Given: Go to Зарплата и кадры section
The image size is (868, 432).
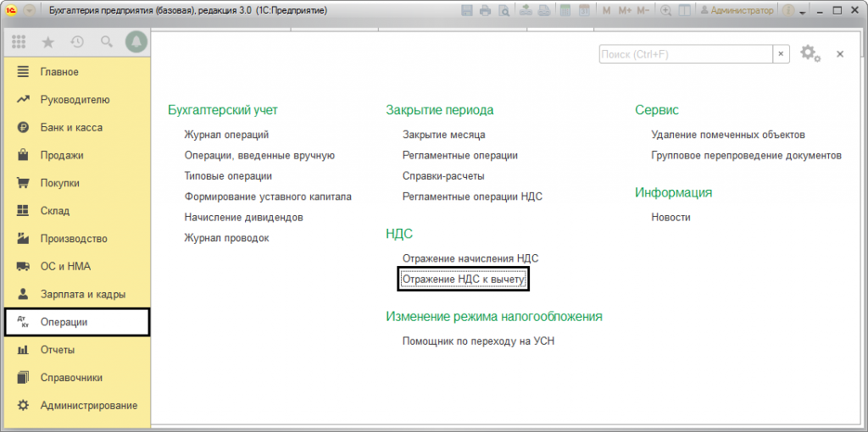Looking at the screenshot, I should click(x=82, y=295).
